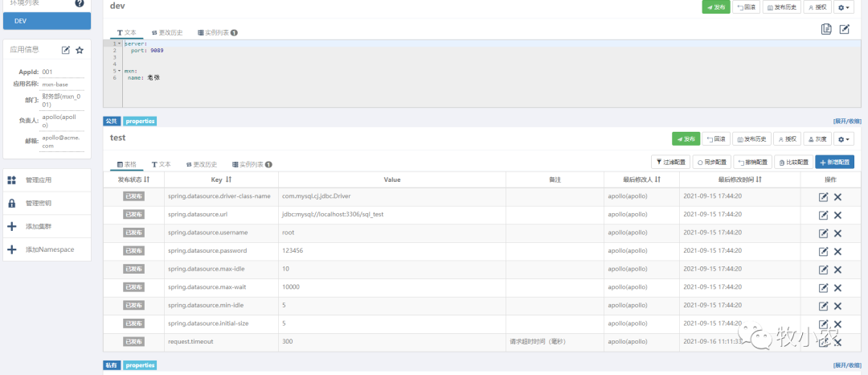Open the gear settings dropdown for dev namespace
The width and height of the screenshot is (868, 375).
click(844, 6)
